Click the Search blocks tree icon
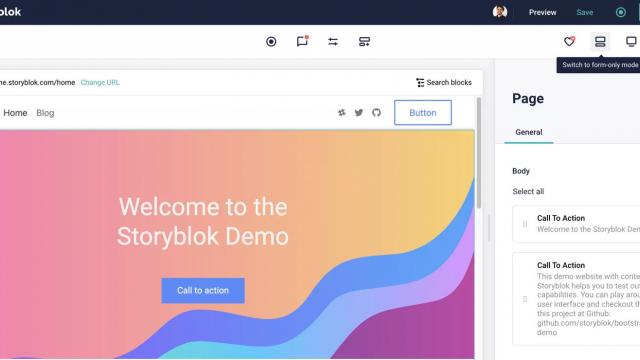Screen dimensions: 640x360 point(420,82)
